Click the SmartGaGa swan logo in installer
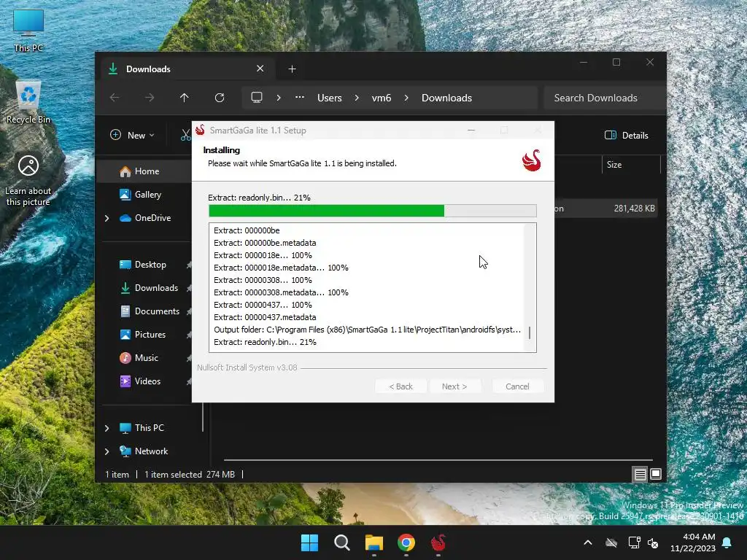The image size is (747, 560). (x=532, y=160)
